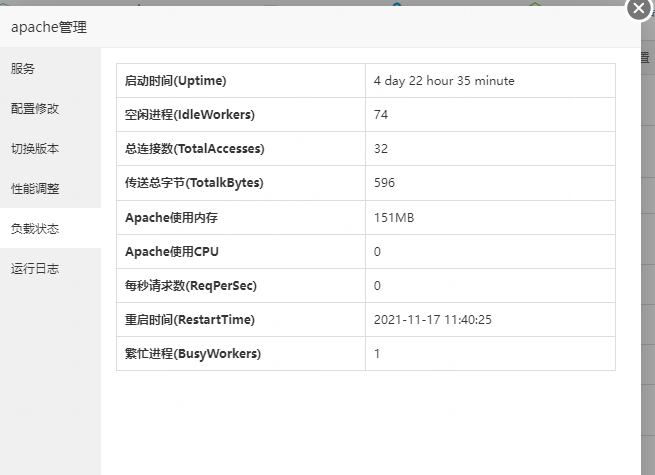Click the 空闲进程(IdleWorkers) label

tap(190, 114)
